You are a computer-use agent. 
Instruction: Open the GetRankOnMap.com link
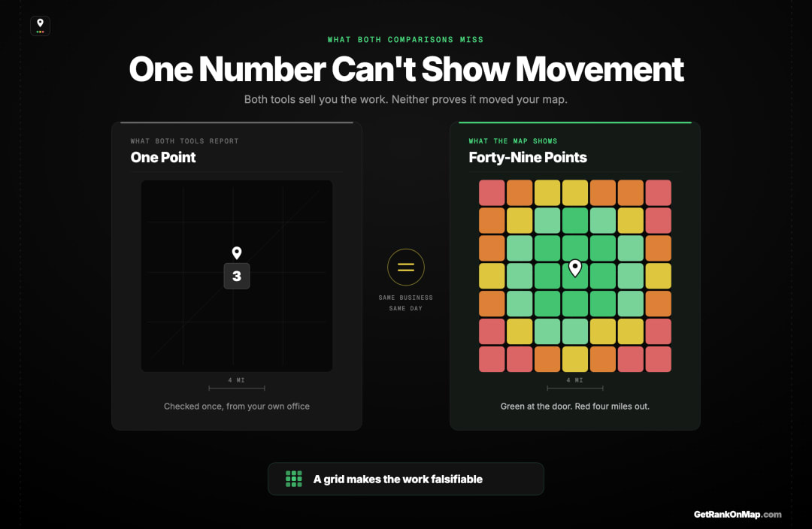click(738, 514)
